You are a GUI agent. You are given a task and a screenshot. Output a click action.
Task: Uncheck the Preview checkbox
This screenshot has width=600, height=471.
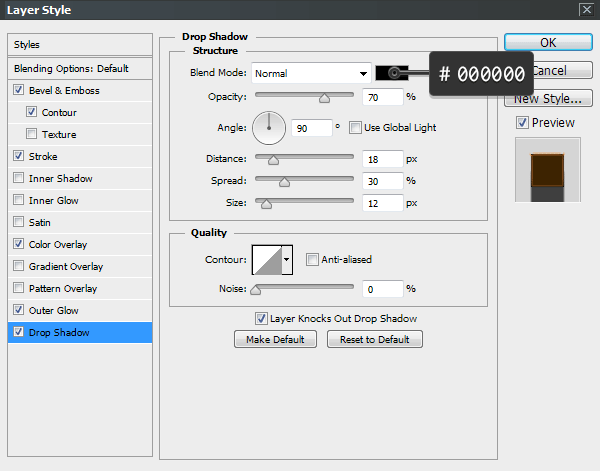click(522, 123)
